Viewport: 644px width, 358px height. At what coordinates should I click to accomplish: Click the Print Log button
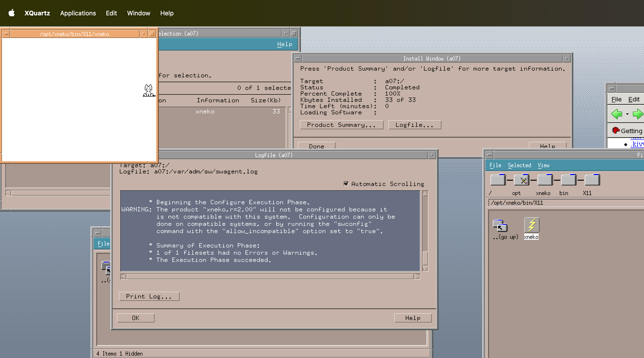tap(149, 296)
